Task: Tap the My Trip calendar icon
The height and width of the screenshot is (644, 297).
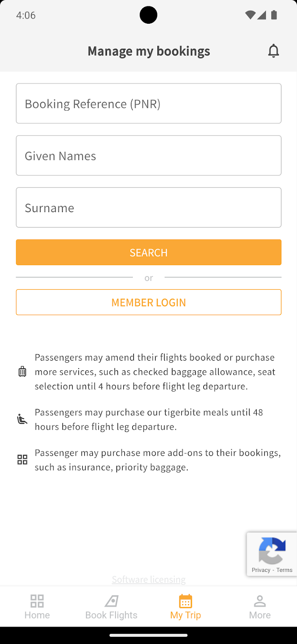Action: (x=185, y=601)
